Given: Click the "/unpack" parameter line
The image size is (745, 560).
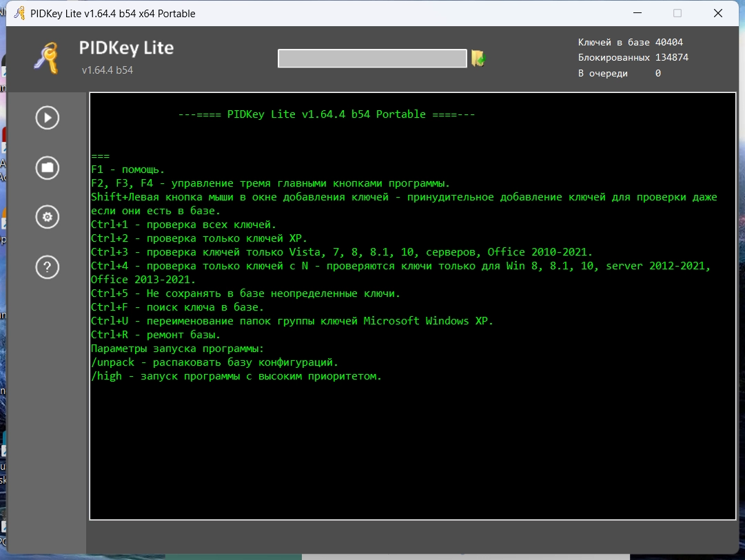Looking at the screenshot, I should 214,362.
